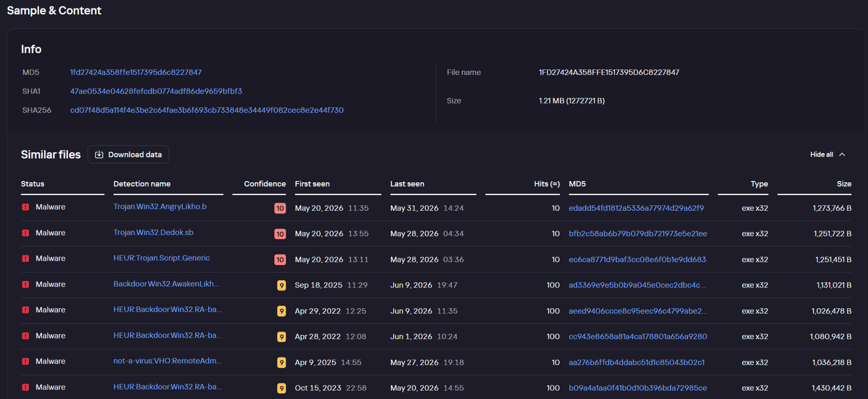Click first seen date Sep 18, 2025 11:29
This screenshot has width=868, height=399.
tap(331, 285)
